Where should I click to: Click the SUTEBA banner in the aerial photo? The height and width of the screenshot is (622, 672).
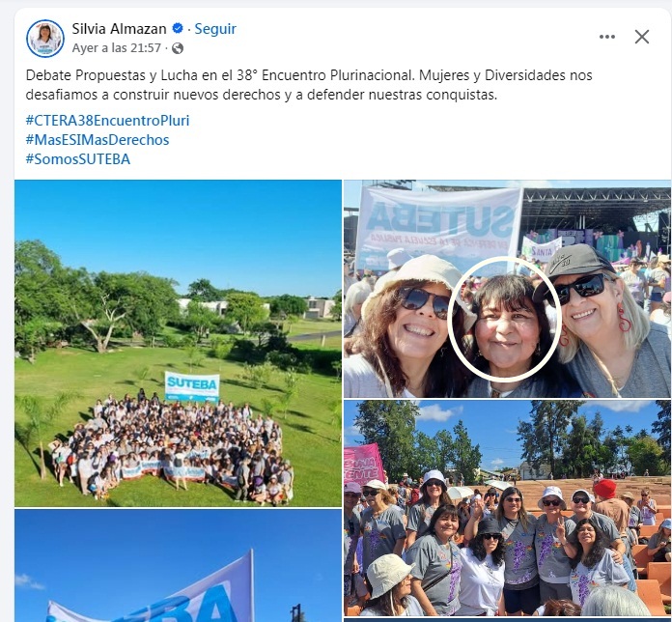click(192, 386)
